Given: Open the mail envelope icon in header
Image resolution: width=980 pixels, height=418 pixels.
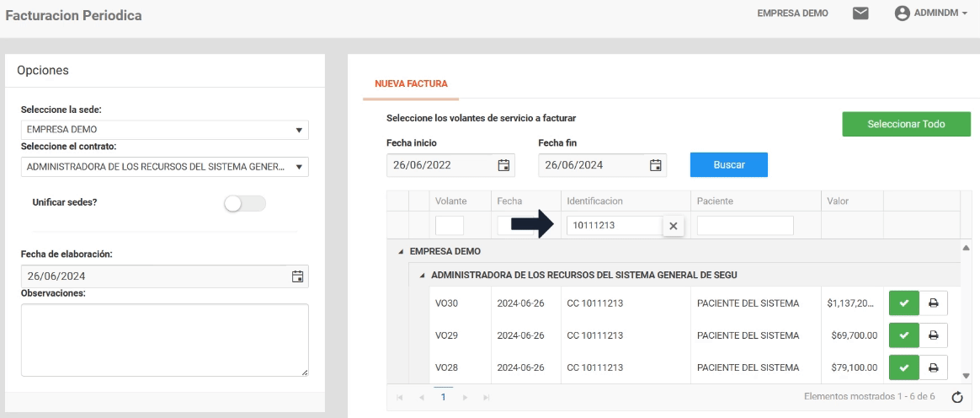Looking at the screenshot, I should (x=860, y=14).
